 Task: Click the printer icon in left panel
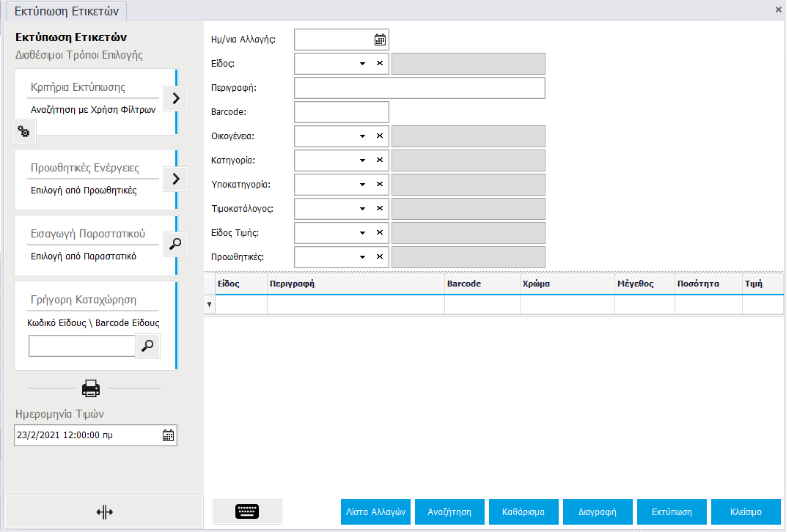coord(91,388)
